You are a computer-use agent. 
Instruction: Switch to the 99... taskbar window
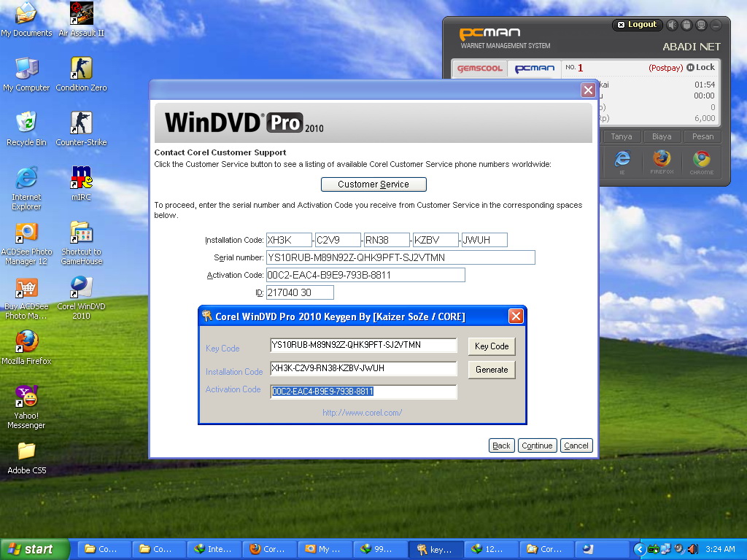379,549
